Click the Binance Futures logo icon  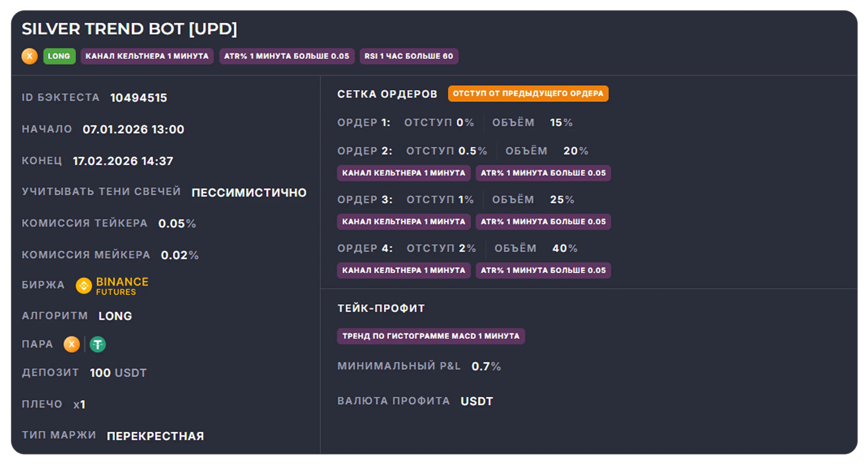tap(84, 285)
